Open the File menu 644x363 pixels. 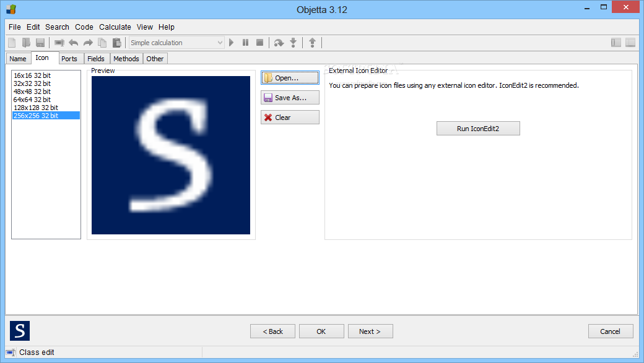click(x=15, y=27)
